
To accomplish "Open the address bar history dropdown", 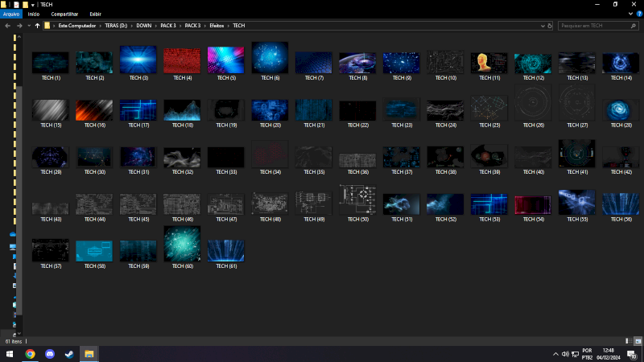I will [x=542, y=26].
